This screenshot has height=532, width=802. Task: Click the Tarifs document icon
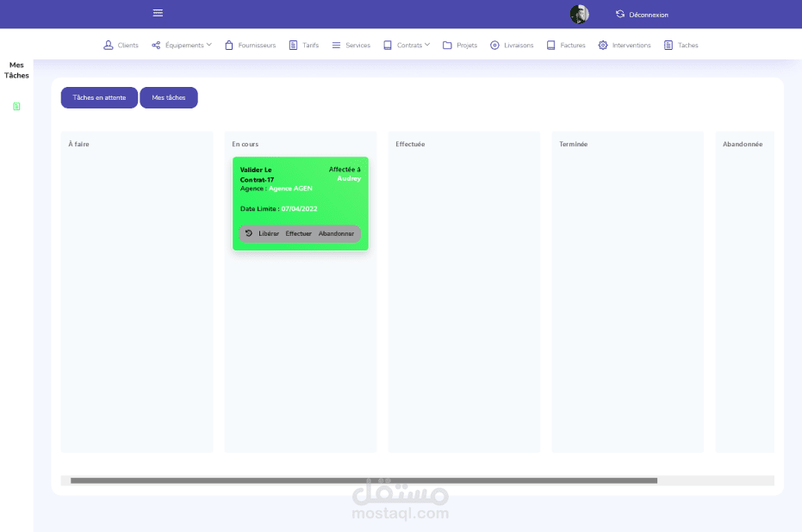point(293,45)
